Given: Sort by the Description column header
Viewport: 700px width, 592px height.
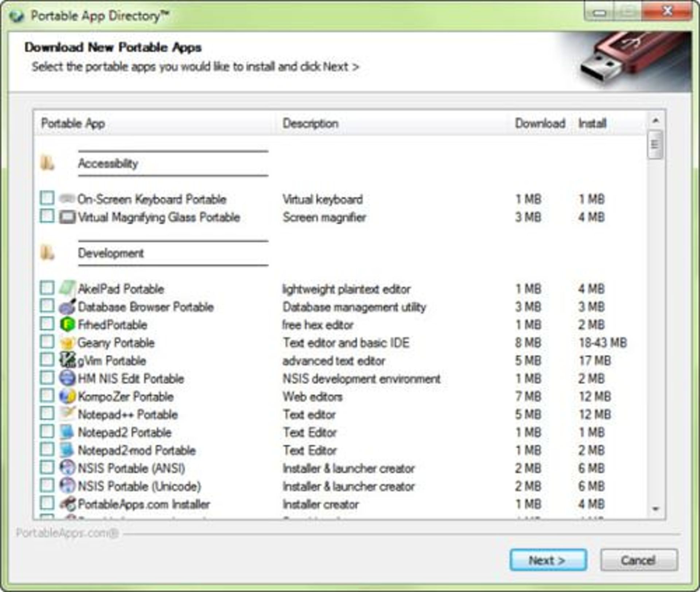Looking at the screenshot, I should [392, 123].
